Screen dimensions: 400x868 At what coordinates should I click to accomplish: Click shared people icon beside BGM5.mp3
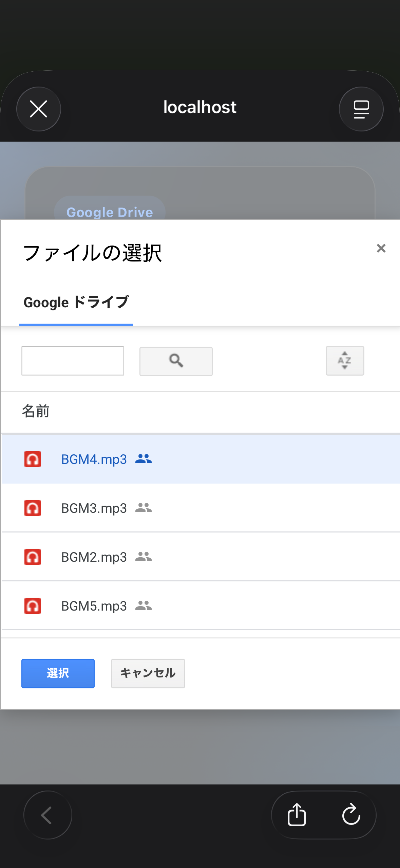click(143, 606)
